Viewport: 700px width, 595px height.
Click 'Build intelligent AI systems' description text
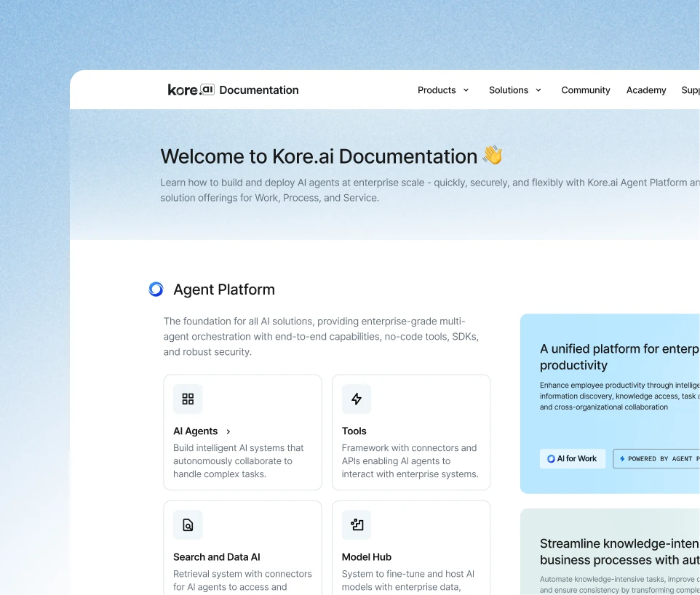pyautogui.click(x=239, y=461)
